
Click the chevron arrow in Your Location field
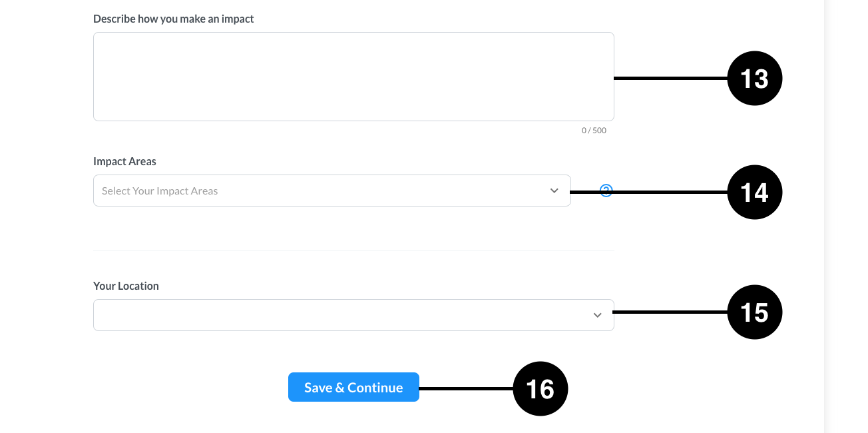click(x=597, y=315)
